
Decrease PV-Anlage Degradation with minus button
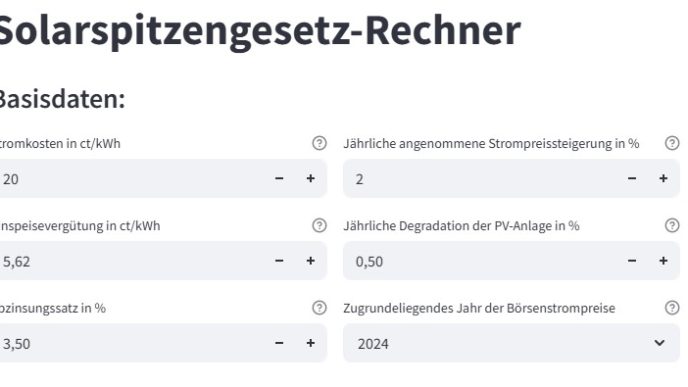click(x=632, y=261)
